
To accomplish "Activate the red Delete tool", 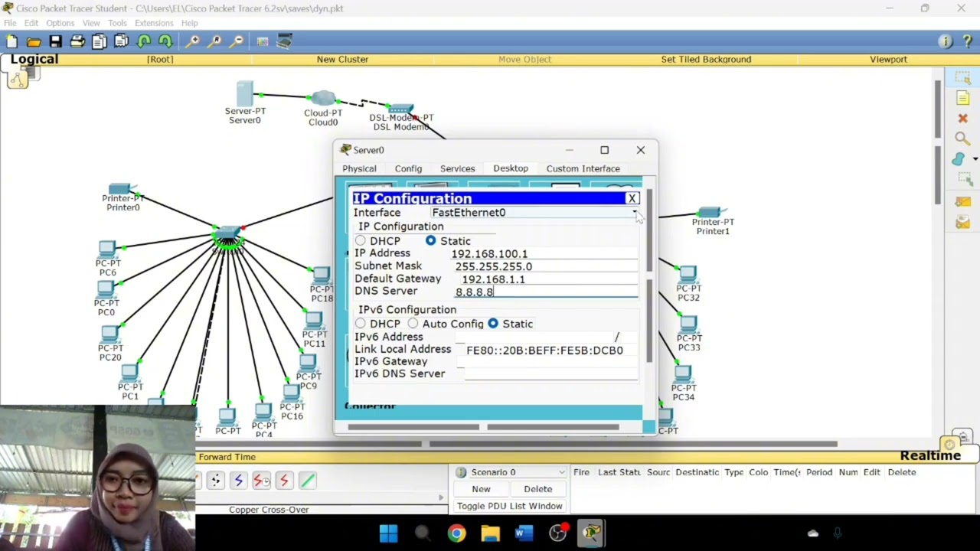I will (962, 119).
